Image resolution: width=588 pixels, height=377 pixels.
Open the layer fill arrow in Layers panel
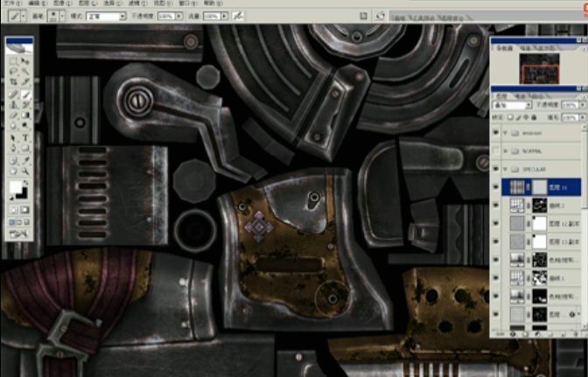(x=583, y=118)
